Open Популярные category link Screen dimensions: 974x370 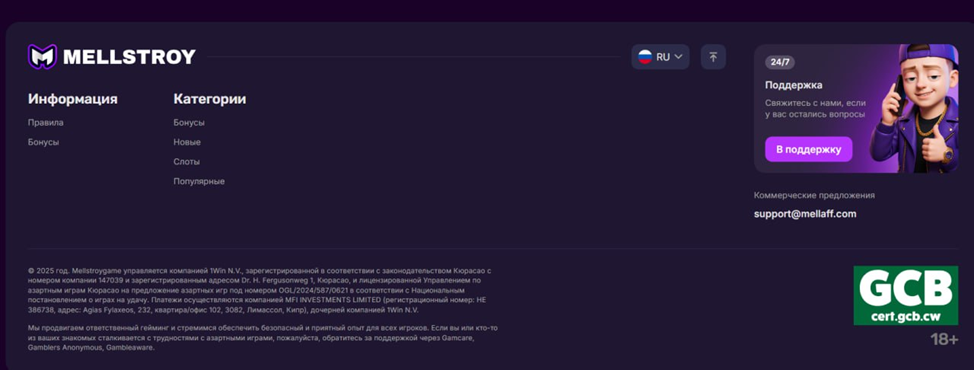199,181
